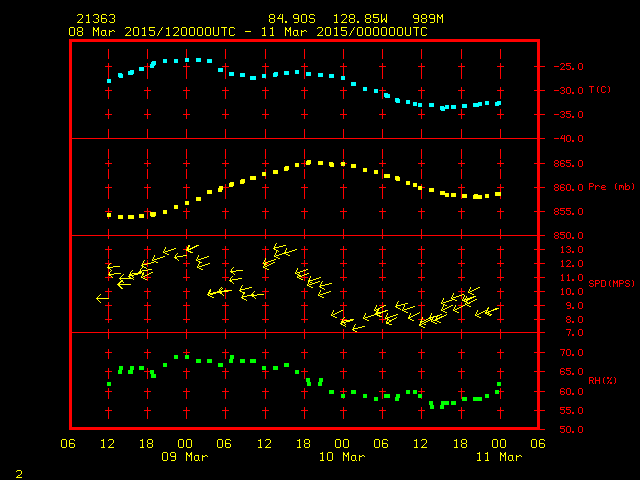Image resolution: width=640 pixels, height=480 pixels.
Task: Click the 8.0 wind speed tick
Action: 574,320
